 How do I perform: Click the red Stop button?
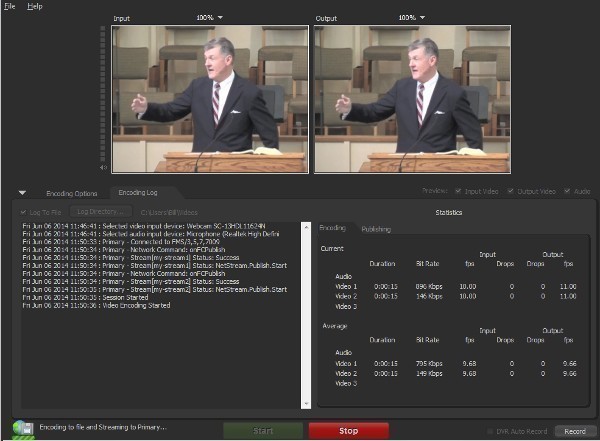349,431
